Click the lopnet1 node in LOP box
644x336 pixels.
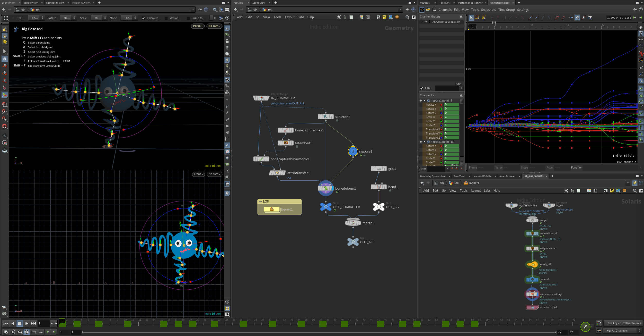point(272,209)
